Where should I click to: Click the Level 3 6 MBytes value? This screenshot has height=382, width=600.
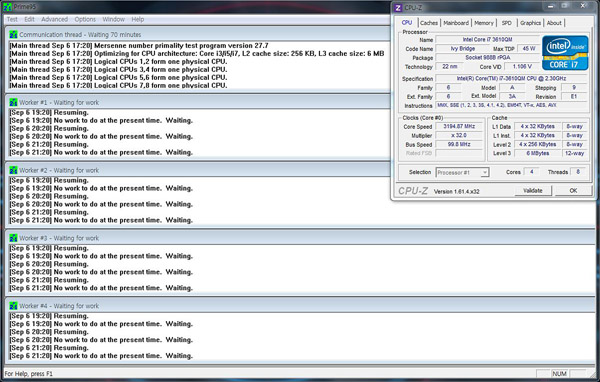[537, 153]
